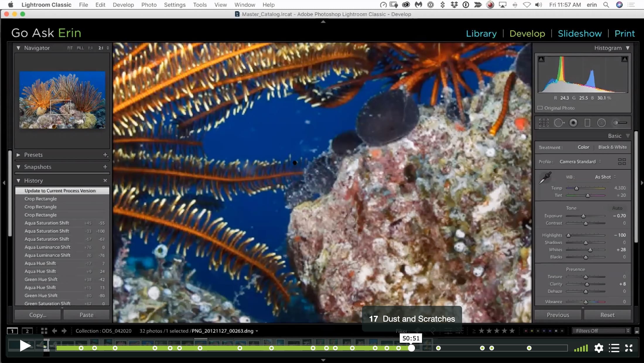Enable the Original Photo checkbox
The height and width of the screenshot is (363, 644).
[540, 108]
